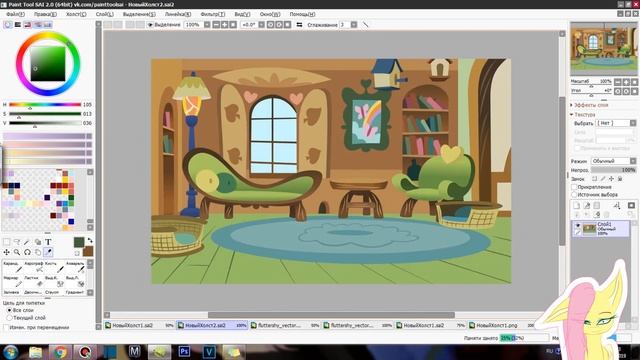
Task: Open the zoom percentage dropdown in toolbar
Action: coord(207,25)
